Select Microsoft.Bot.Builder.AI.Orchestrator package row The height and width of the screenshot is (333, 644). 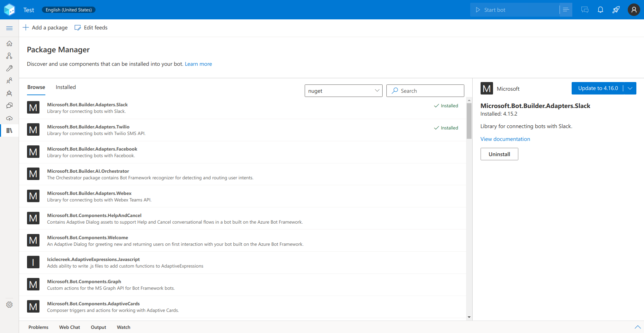click(x=242, y=174)
